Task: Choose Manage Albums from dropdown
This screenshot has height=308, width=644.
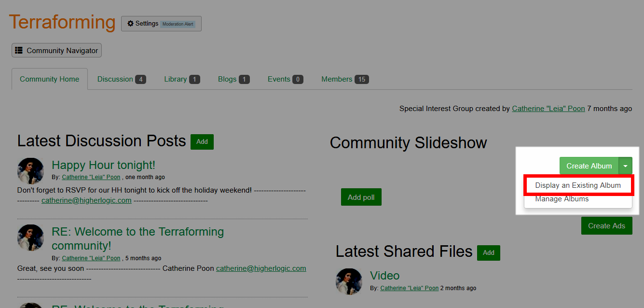Action: click(562, 199)
